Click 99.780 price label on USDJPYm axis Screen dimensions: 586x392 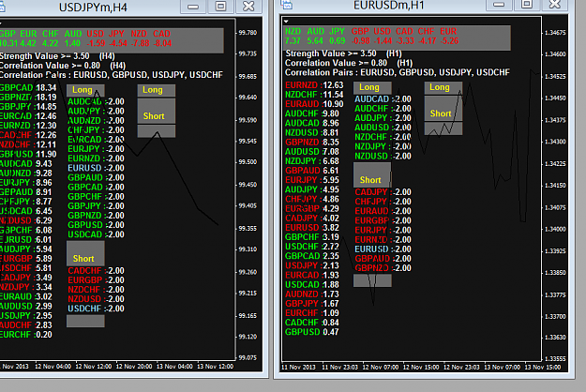(248, 33)
